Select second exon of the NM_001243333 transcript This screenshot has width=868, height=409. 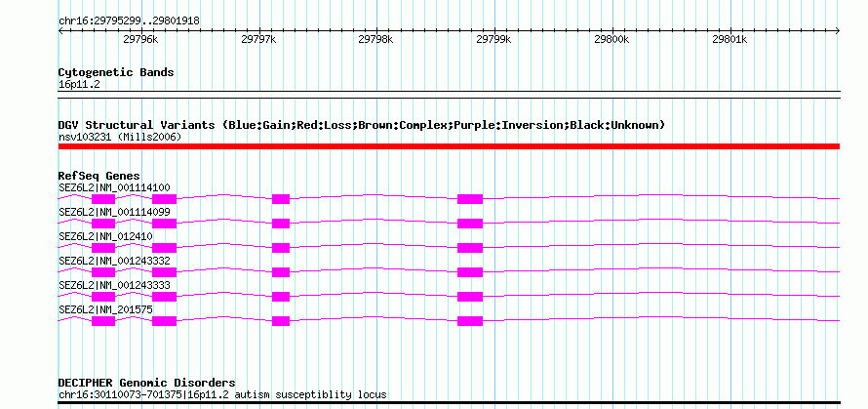(x=165, y=297)
